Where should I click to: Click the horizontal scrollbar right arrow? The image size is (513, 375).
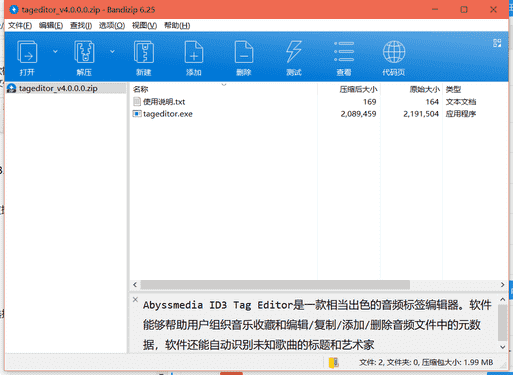[x=502, y=285]
